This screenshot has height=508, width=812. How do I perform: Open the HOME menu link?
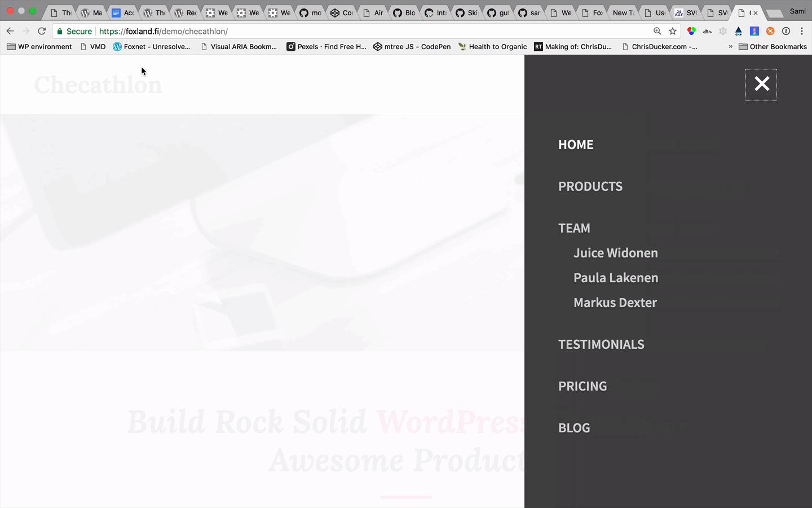click(x=576, y=144)
